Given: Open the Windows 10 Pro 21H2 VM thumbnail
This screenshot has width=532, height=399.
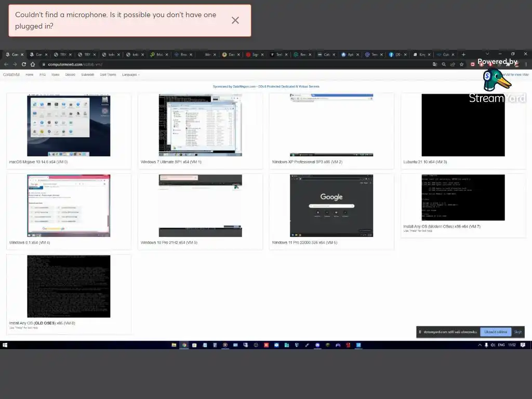Looking at the screenshot, I should coord(200,206).
